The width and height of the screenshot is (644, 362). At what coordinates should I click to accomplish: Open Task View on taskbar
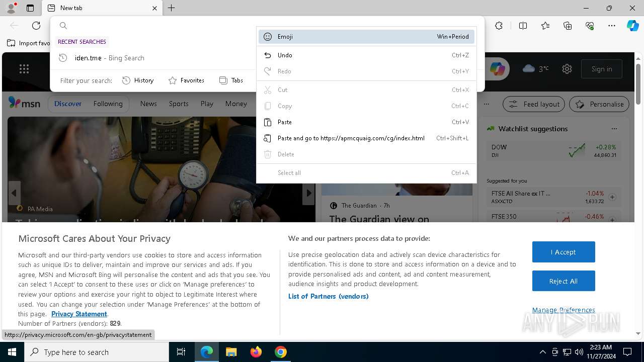click(181, 352)
